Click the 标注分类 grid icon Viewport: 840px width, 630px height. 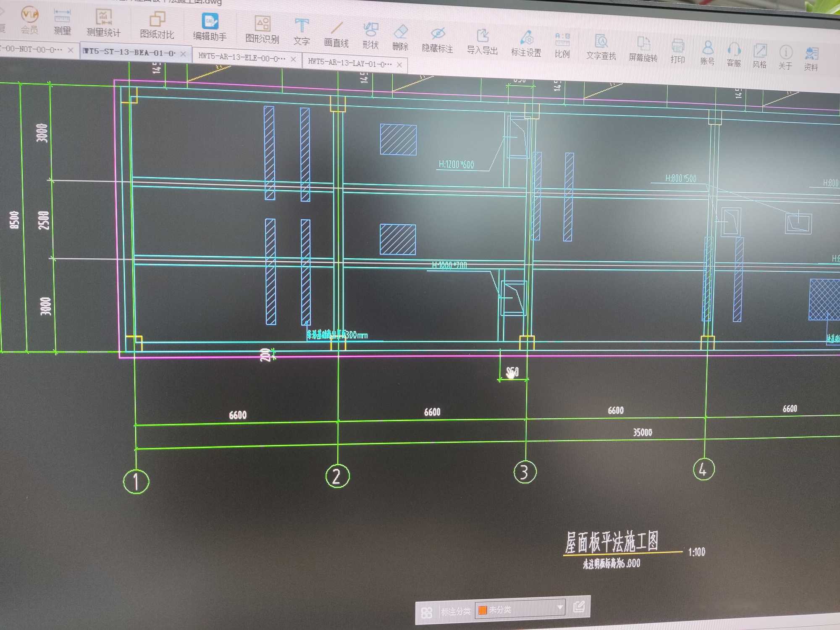click(x=427, y=612)
